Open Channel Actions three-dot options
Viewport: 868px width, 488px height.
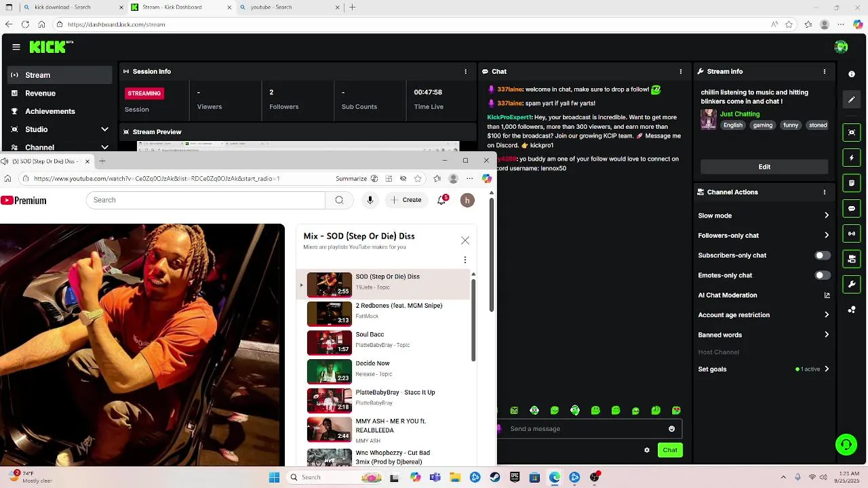tap(825, 192)
